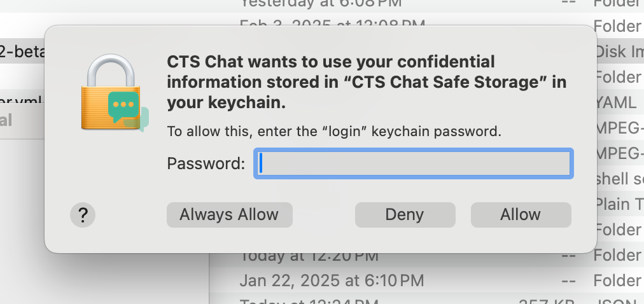Click the green chat bubble badge
The height and width of the screenshot is (304, 644).
coord(124,107)
